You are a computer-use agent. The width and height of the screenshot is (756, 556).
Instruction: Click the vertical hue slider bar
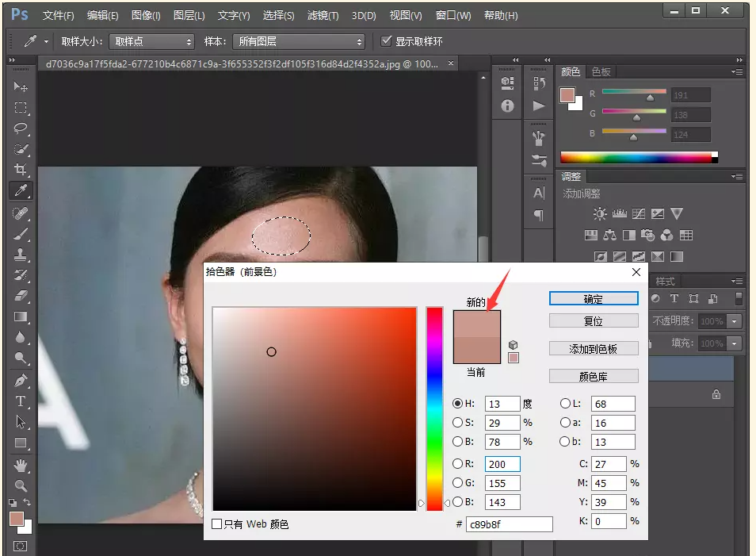pos(434,408)
